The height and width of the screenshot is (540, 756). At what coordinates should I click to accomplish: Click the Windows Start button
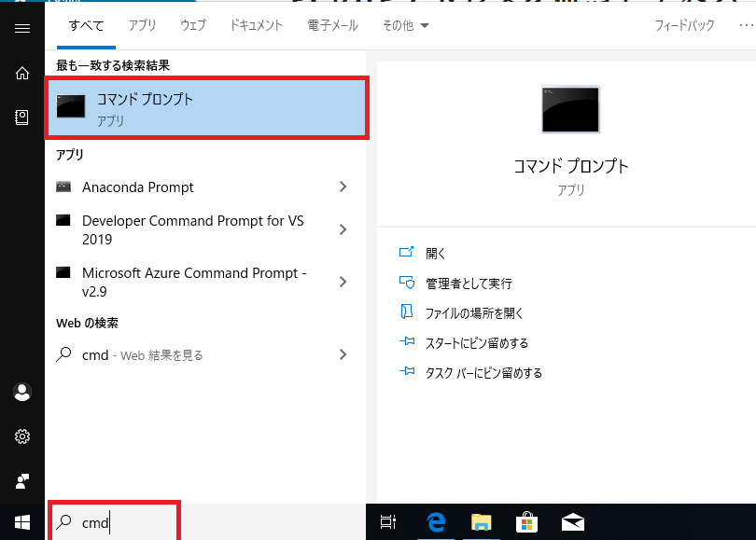(x=22, y=522)
